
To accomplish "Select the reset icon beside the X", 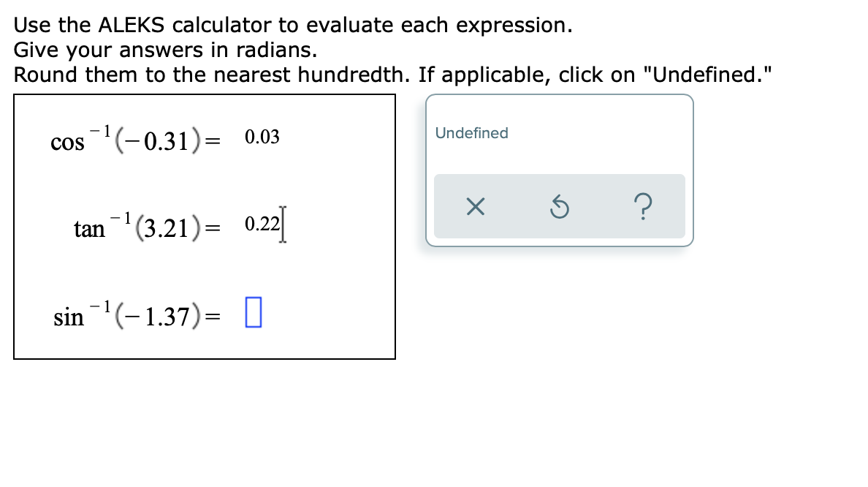I will coord(560,207).
